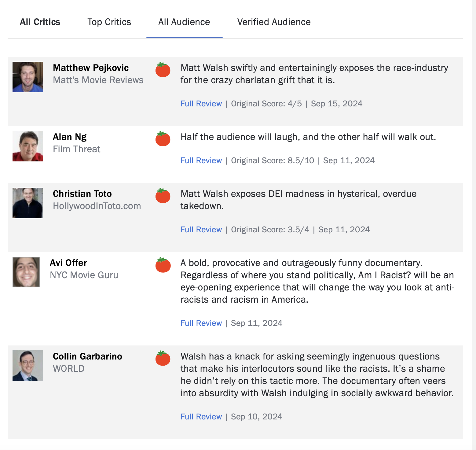Viewport: 476px width, 450px height.
Task: Open the Film Threat publication link
Action: pos(76,149)
